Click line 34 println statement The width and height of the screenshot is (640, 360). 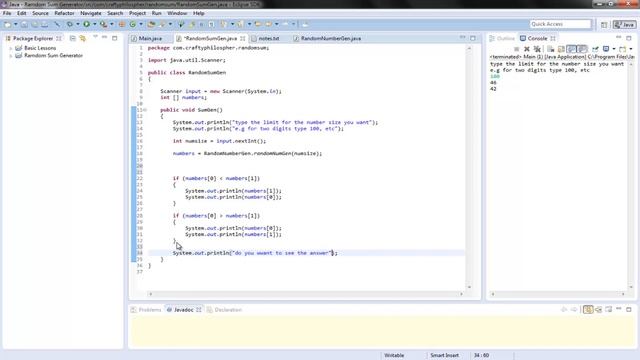coord(255,253)
